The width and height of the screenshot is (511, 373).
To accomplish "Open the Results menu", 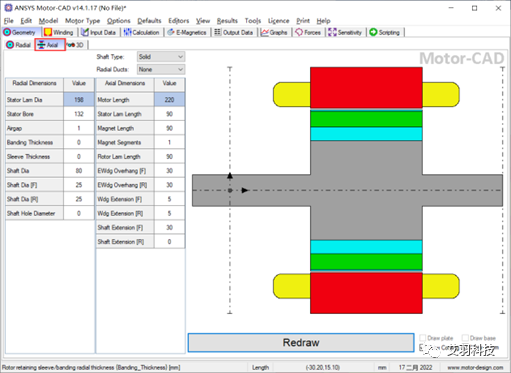I will [227, 21].
